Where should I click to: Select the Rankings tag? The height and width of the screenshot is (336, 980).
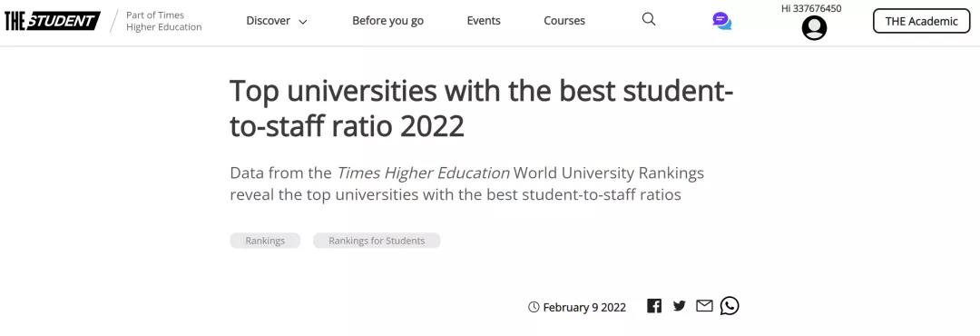click(x=265, y=241)
